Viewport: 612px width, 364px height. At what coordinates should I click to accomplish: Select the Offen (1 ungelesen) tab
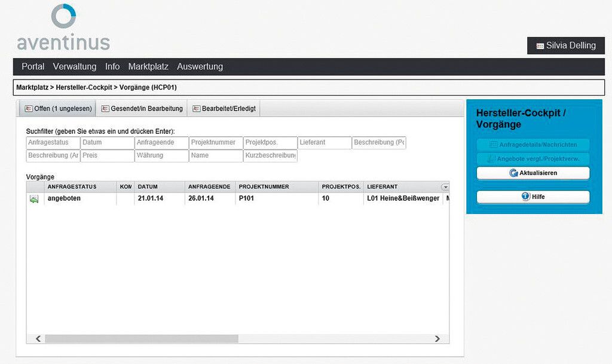pos(58,109)
